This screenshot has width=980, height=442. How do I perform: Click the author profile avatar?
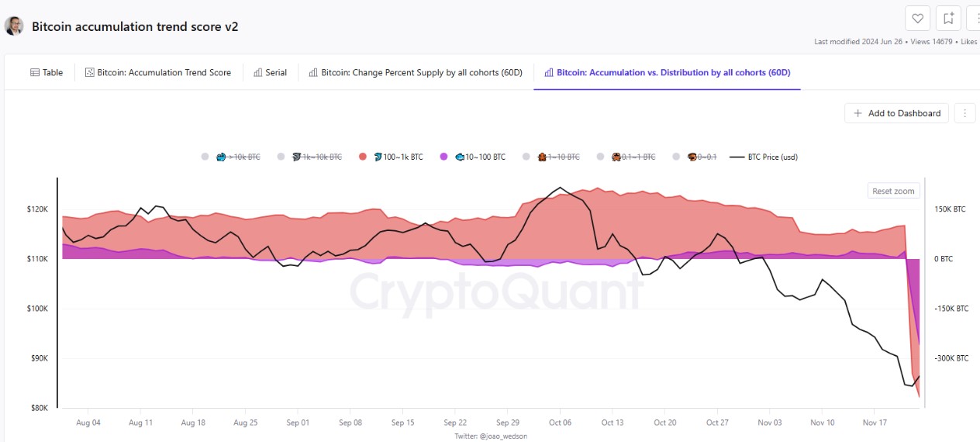[x=14, y=26]
